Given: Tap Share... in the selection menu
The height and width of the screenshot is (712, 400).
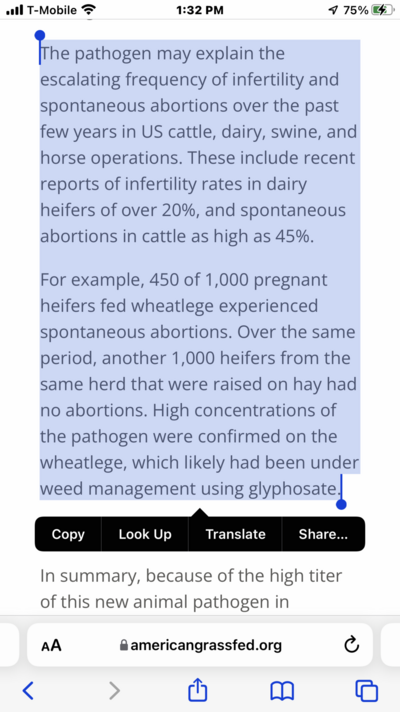Looking at the screenshot, I should [323, 534].
